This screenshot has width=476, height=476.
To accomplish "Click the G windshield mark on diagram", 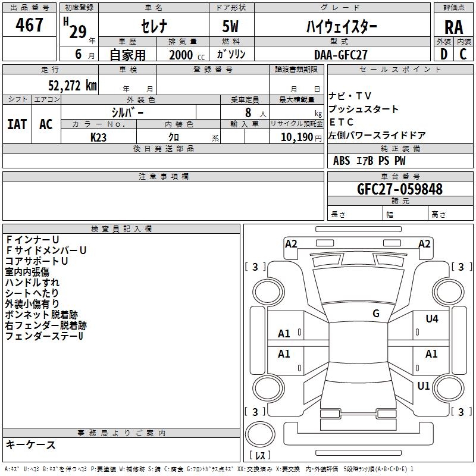I will (x=376, y=314).
